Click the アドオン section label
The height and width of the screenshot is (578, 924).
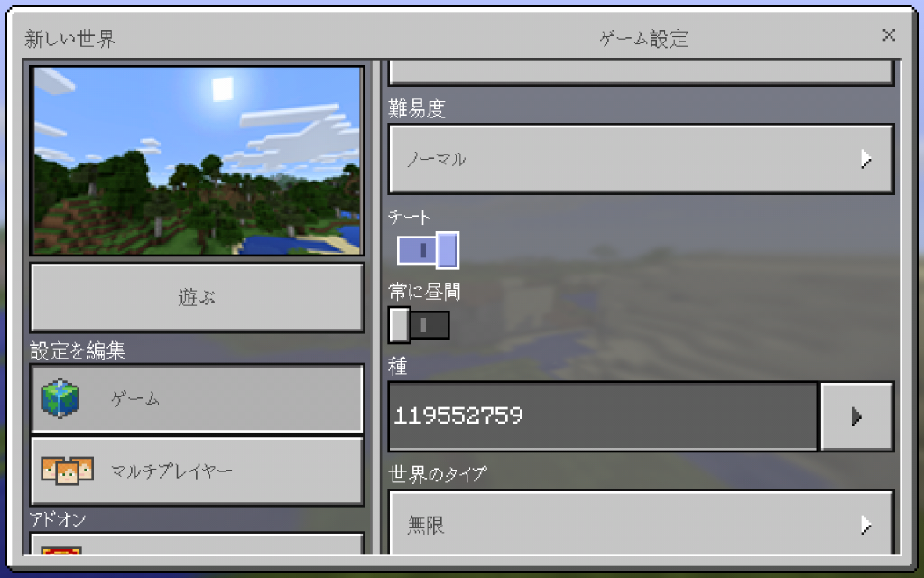pos(58,519)
